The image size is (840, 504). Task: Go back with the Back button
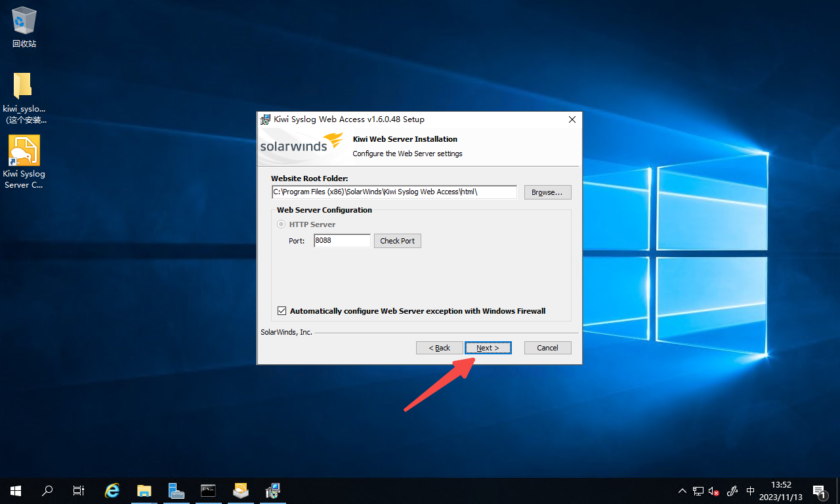[x=440, y=348]
